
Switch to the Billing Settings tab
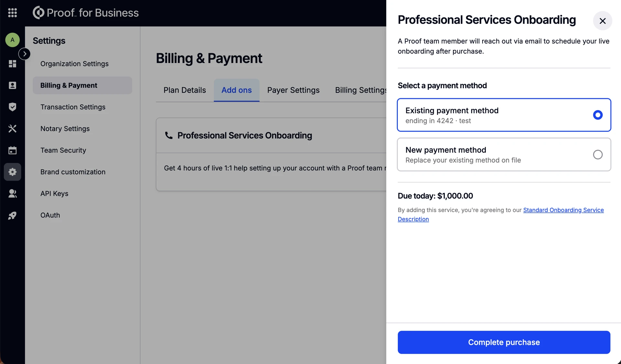[x=361, y=90]
